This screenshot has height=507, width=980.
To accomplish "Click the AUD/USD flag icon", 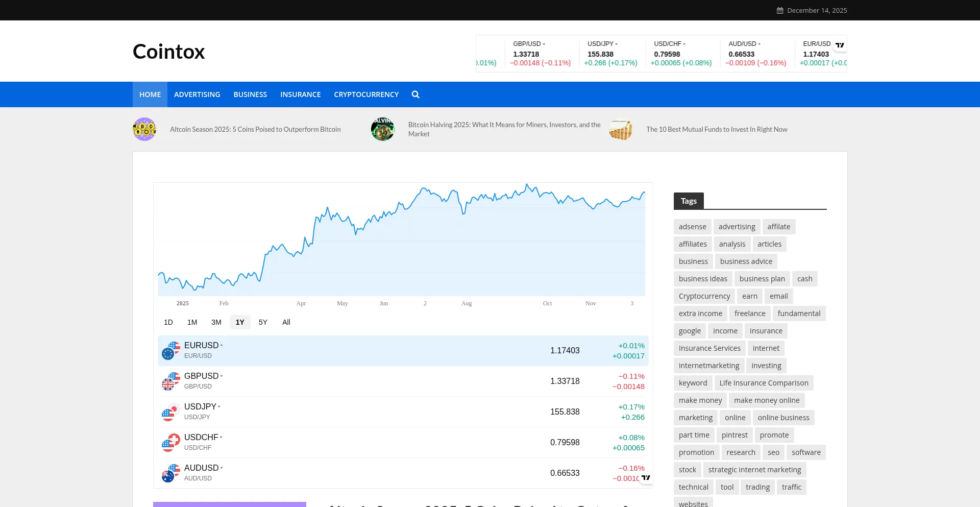I will click(x=171, y=473).
